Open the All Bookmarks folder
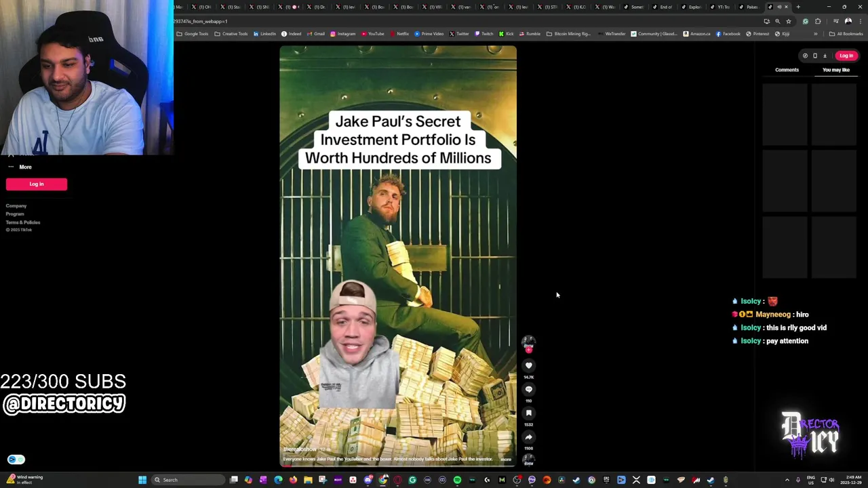Viewport: 868px width, 488px height. click(x=846, y=34)
